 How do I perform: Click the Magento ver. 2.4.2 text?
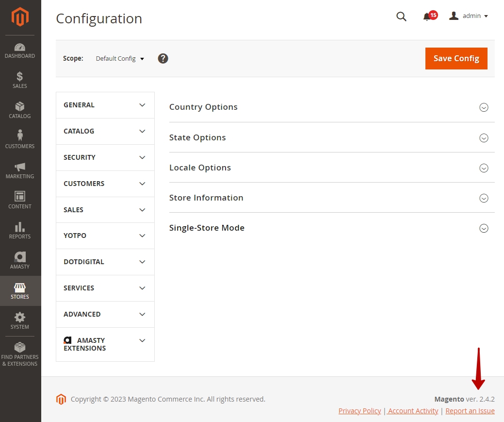(464, 399)
